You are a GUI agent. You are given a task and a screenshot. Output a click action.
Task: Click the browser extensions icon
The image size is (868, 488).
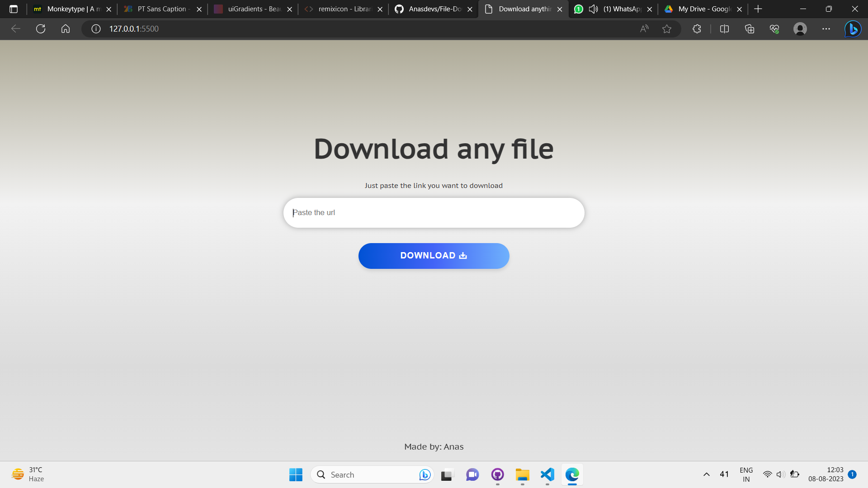tap(697, 29)
